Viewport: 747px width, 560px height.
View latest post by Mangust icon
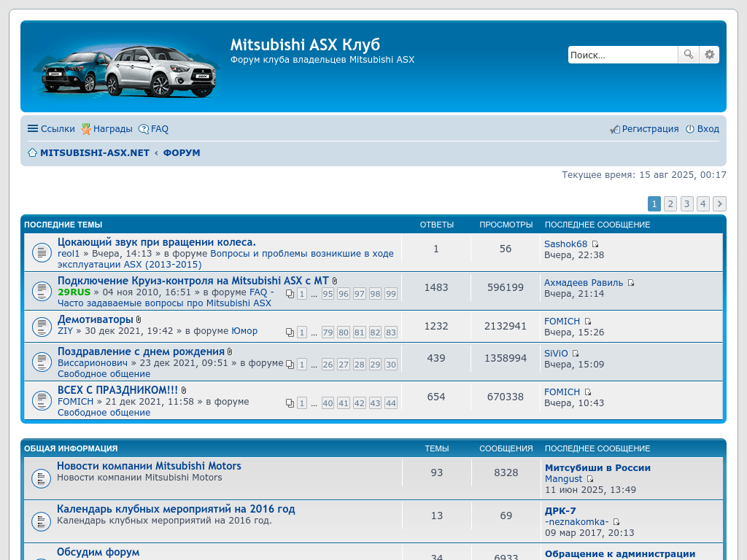tap(589, 479)
